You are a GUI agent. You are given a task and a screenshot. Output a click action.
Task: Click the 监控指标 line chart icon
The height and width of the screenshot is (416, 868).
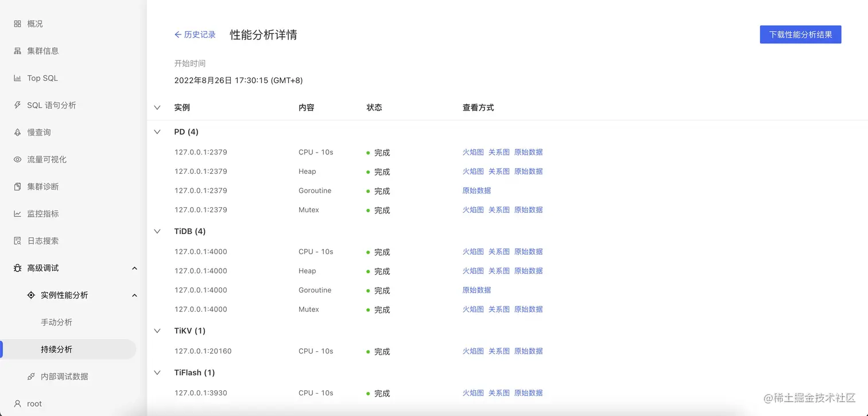[x=17, y=214]
